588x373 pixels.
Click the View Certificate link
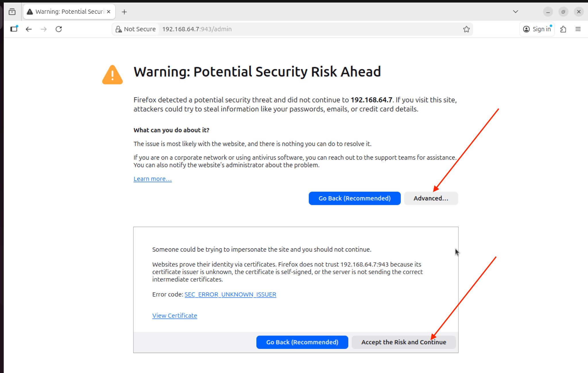pyautogui.click(x=175, y=316)
